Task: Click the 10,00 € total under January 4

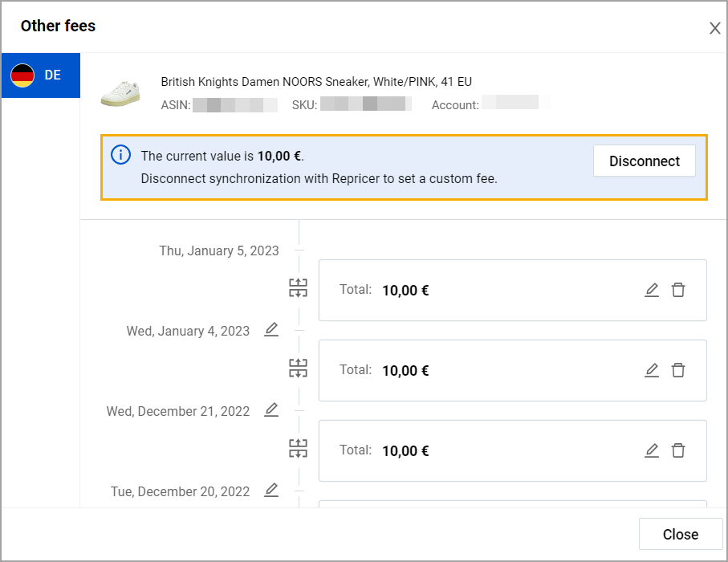Action: coord(405,371)
